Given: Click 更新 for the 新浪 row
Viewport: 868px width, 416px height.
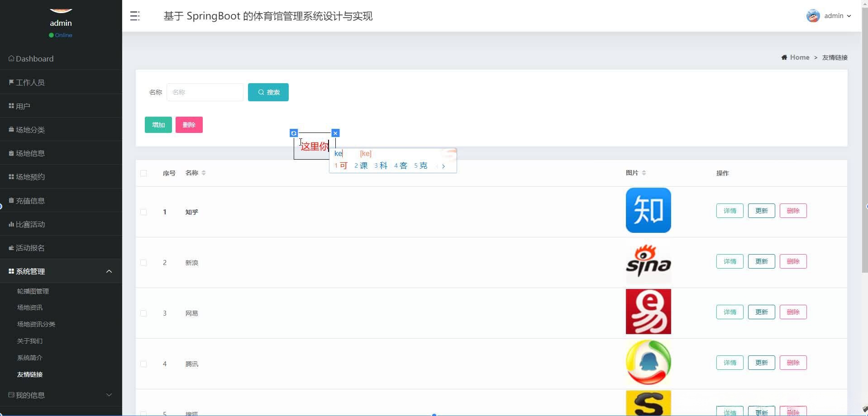Looking at the screenshot, I should point(762,261).
